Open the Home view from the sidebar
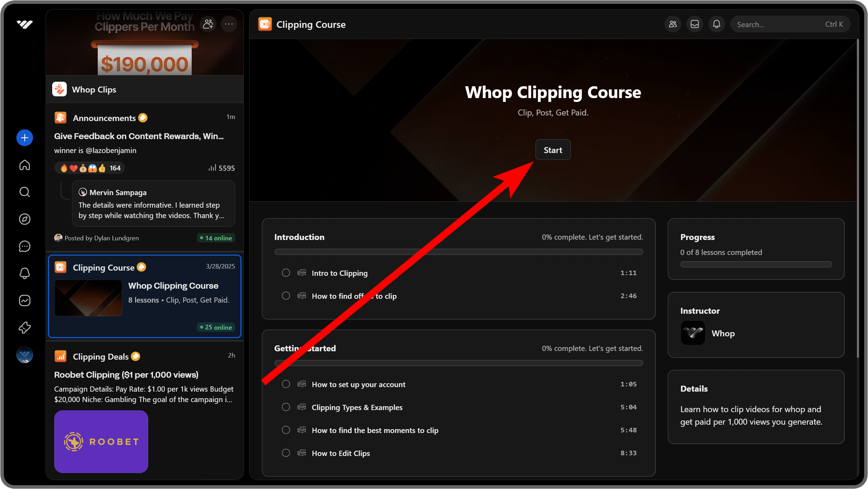 25,165
